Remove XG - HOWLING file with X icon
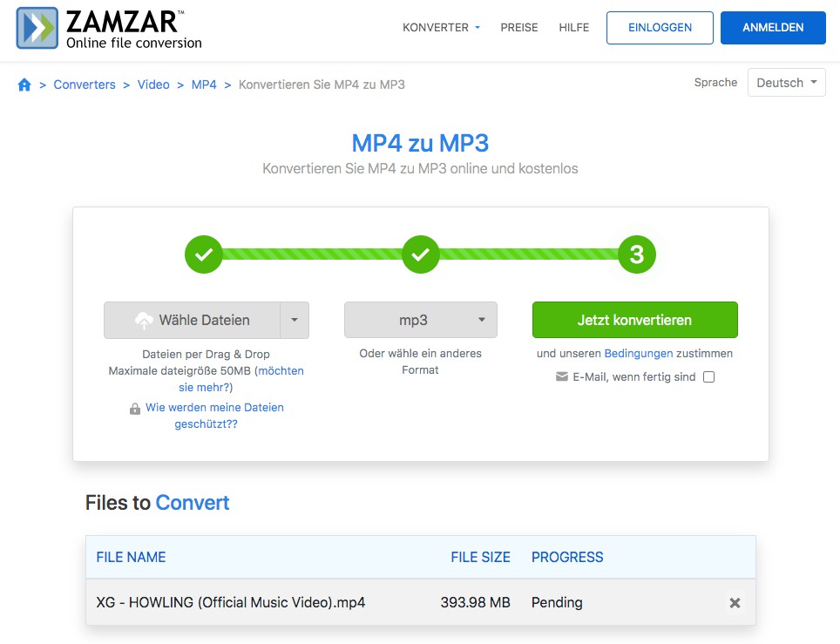The width and height of the screenshot is (840, 644). click(x=735, y=603)
